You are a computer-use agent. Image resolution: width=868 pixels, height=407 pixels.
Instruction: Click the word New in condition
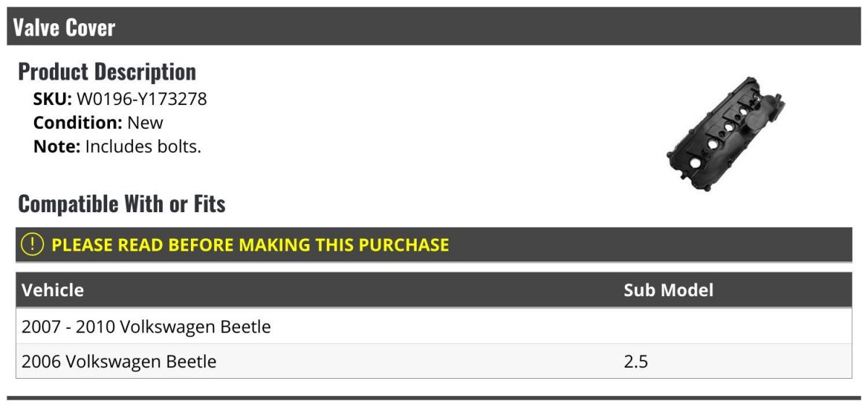tap(145, 122)
